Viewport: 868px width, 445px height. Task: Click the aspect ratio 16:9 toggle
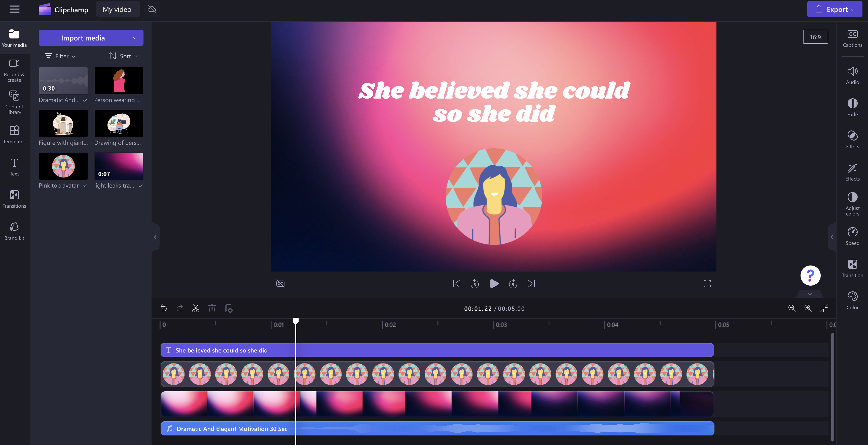click(x=815, y=36)
